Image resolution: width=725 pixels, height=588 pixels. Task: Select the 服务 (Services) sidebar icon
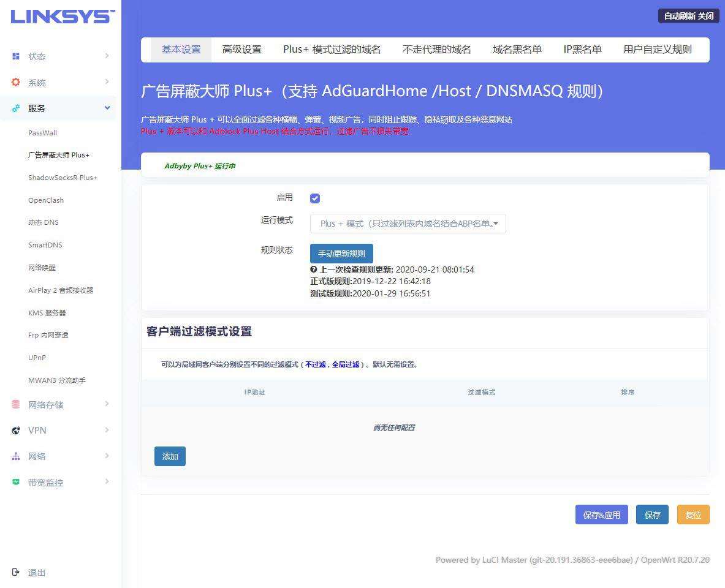(x=17, y=108)
